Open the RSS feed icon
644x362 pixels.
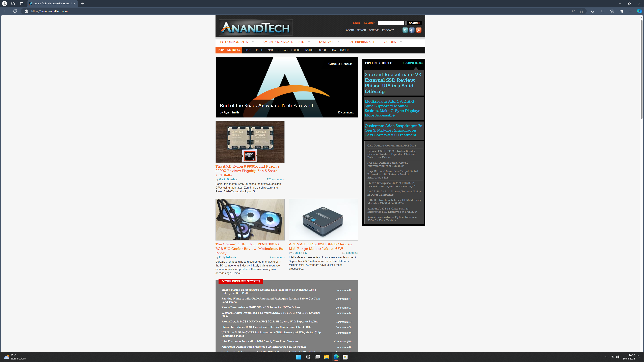419,30
